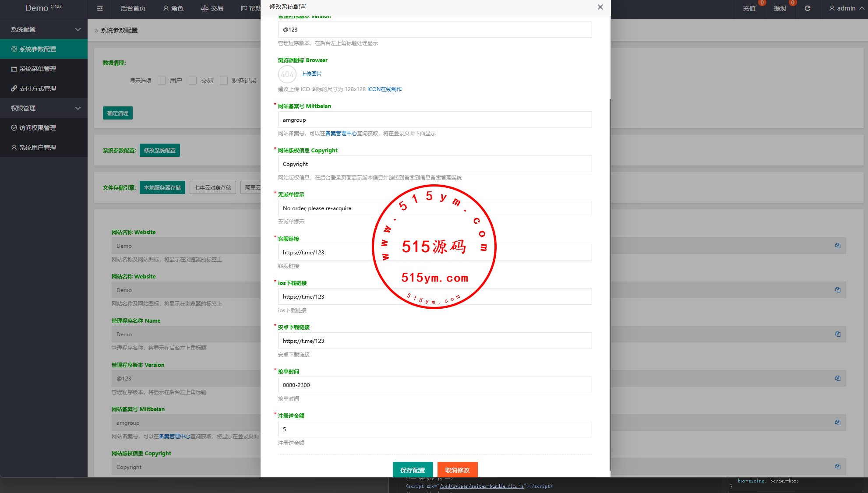
Task: Click the 404 browser icon thumbnail
Action: 287,74
